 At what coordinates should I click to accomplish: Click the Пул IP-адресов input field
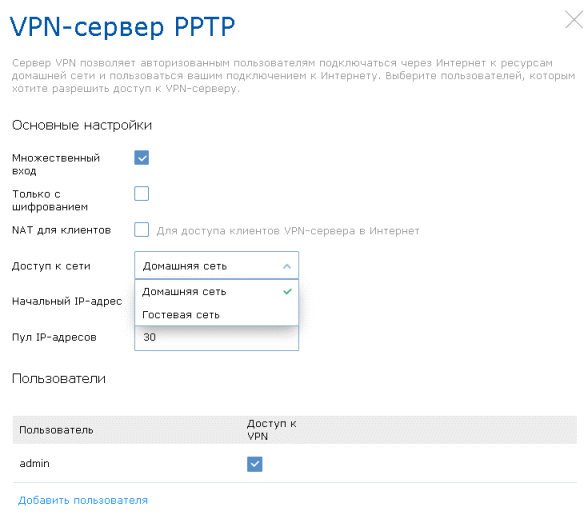tap(216, 338)
